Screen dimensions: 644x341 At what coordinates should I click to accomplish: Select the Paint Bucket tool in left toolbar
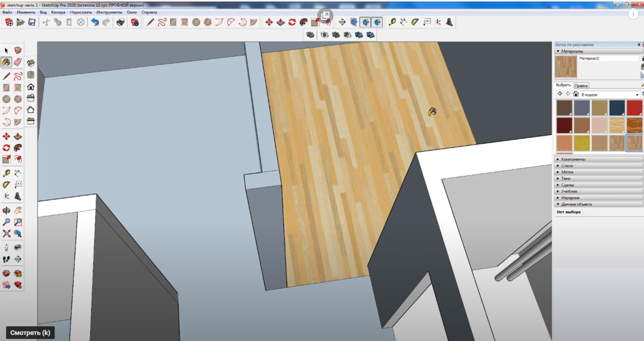6,62
